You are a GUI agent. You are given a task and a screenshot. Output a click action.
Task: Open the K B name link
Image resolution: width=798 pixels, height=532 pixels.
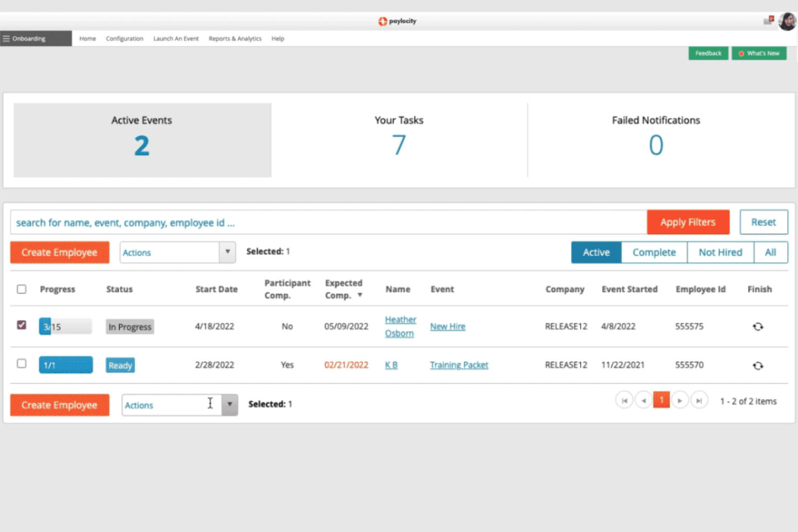click(x=391, y=365)
